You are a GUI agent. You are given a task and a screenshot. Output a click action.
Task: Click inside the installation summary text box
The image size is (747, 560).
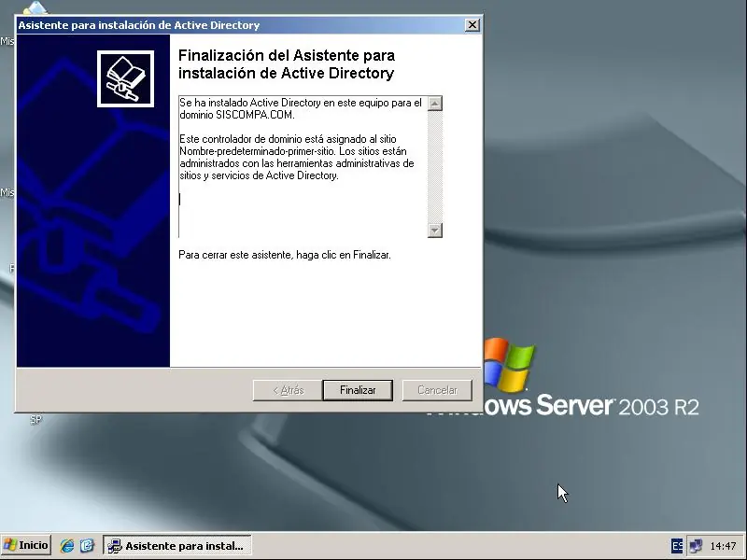point(303,167)
